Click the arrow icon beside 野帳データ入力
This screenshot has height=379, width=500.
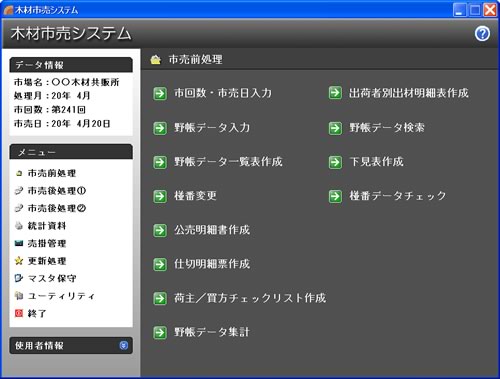point(160,128)
